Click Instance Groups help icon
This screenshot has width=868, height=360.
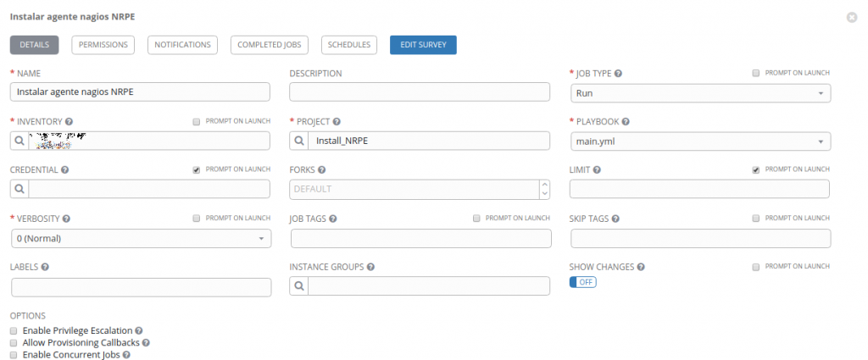click(370, 267)
